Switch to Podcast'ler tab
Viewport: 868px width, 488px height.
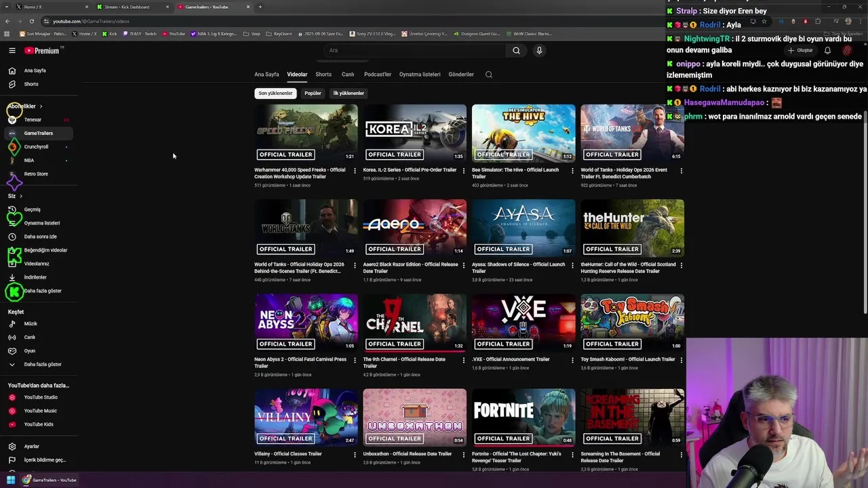(x=378, y=75)
